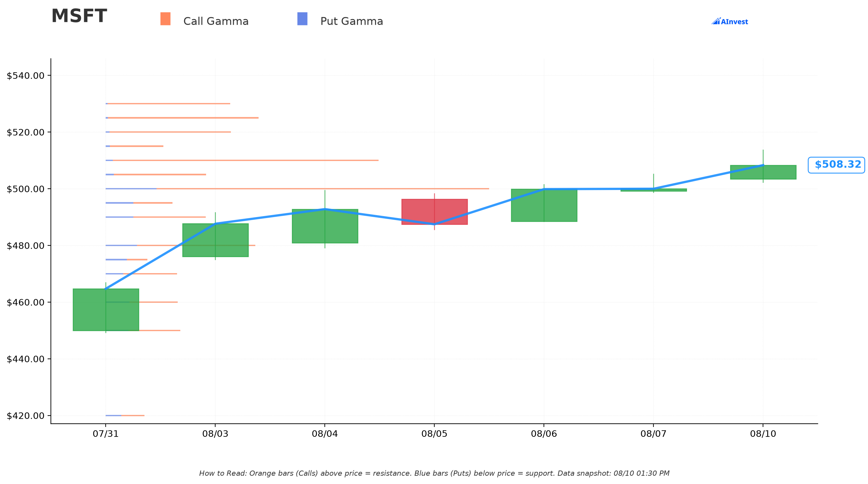Click the MSFT ticker title

pos(79,16)
